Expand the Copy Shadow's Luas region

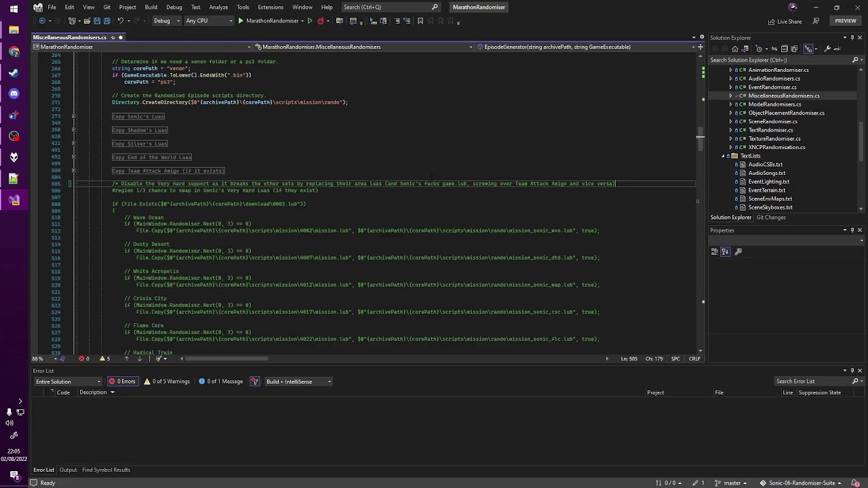(x=73, y=130)
